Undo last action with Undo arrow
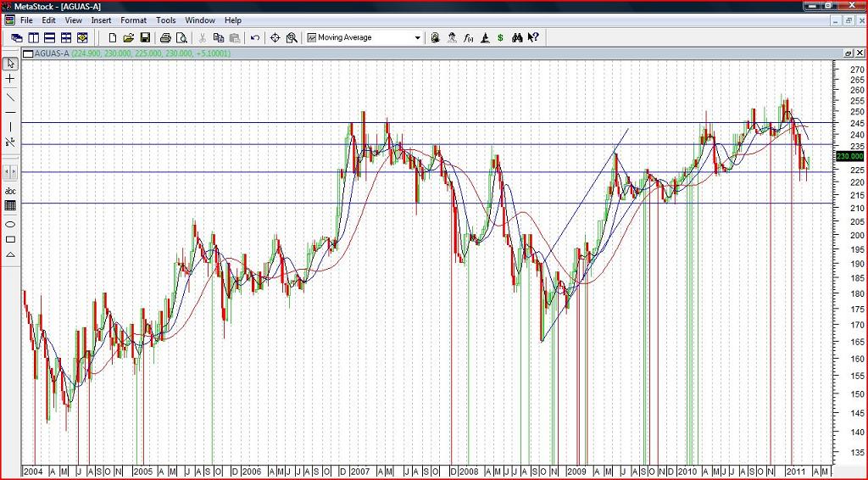Image resolution: width=868 pixels, height=480 pixels. (254, 37)
